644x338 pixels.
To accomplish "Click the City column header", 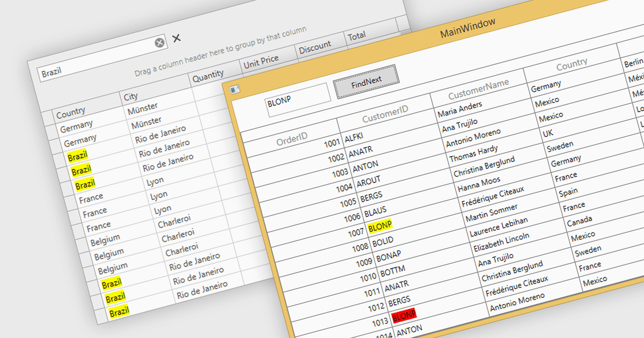I will click(x=131, y=97).
